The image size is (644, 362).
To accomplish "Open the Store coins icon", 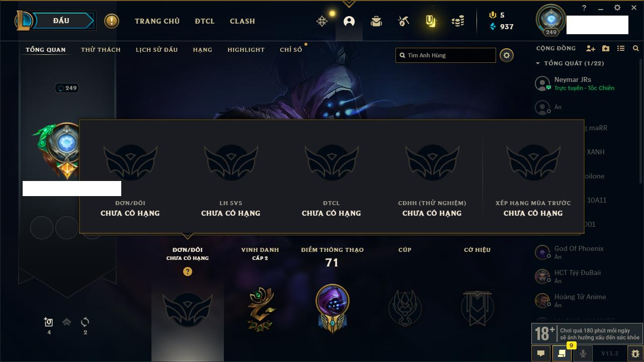I will point(458,21).
